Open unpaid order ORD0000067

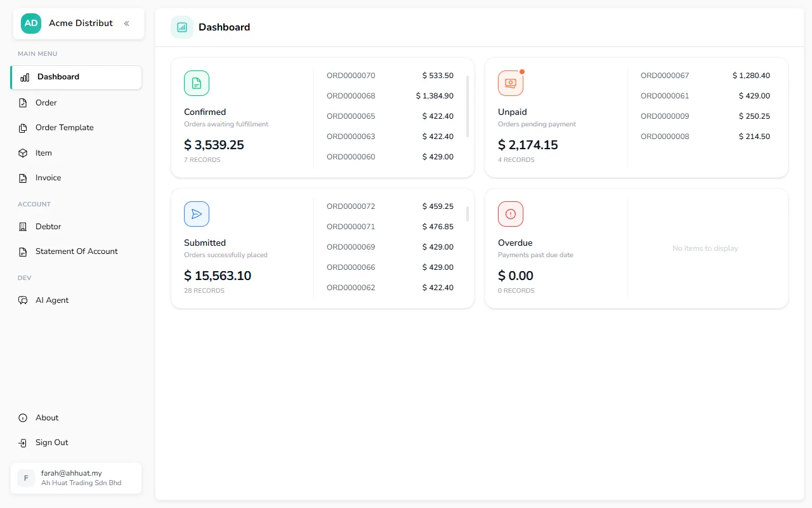point(705,76)
